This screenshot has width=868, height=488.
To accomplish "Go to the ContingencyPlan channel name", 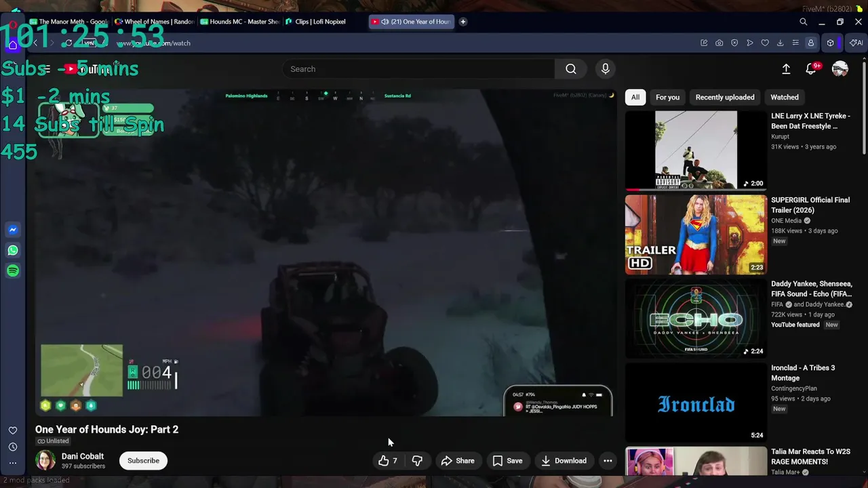I will [794, 388].
